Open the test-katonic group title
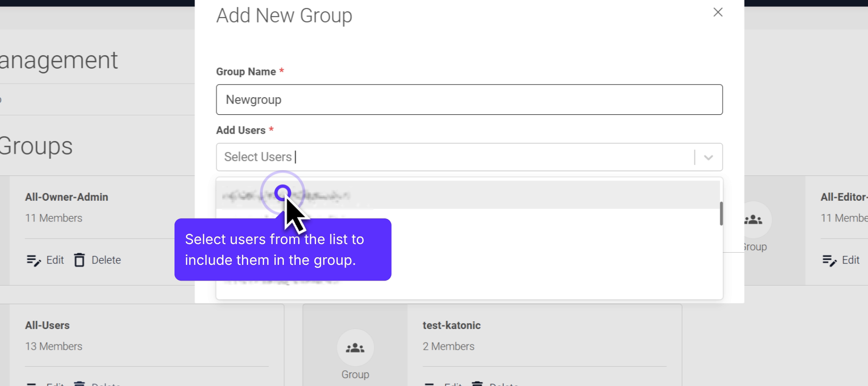The image size is (868, 386). coord(451,325)
